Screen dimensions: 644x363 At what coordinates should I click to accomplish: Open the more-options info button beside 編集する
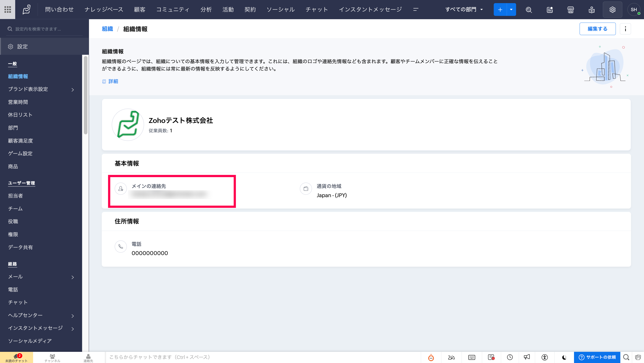coord(625,29)
